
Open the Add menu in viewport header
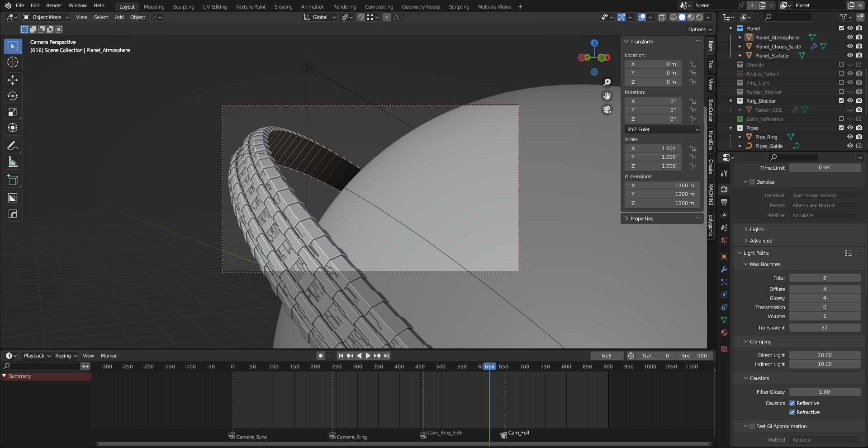119,17
